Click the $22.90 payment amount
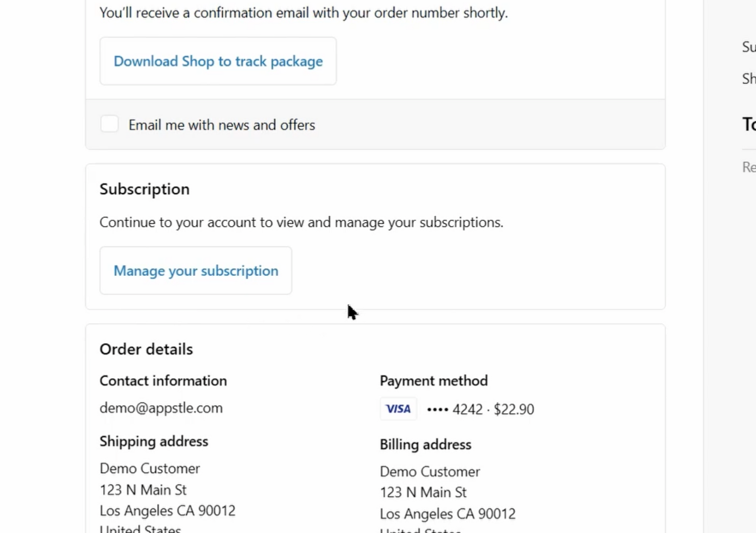This screenshot has height=533, width=756. (x=514, y=409)
